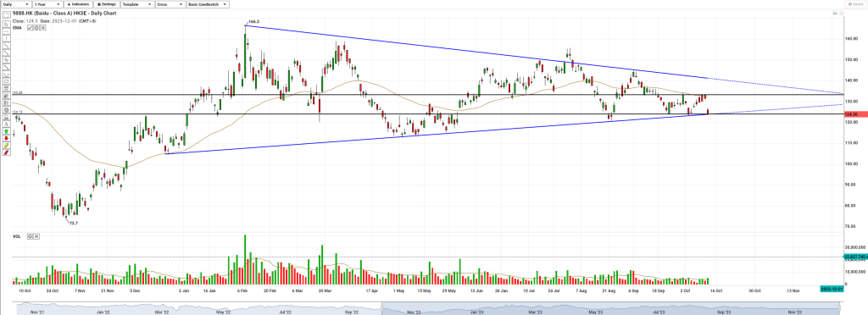
Task: Click the Indicators button
Action: [x=77, y=4]
